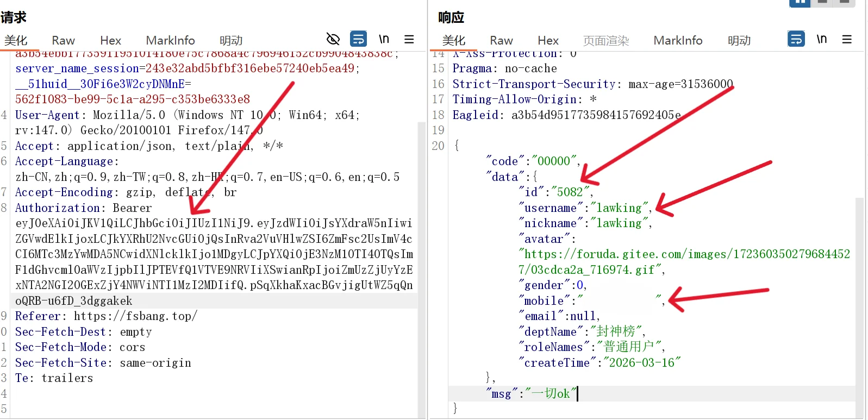868x420 pixels.
Task: Click the gitee avatar URL in response
Action: coord(683,254)
